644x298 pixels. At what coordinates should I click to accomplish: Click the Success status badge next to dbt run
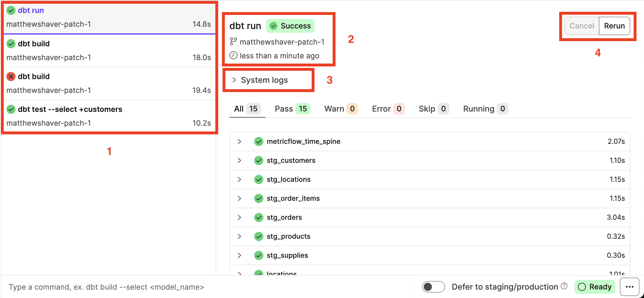(290, 26)
